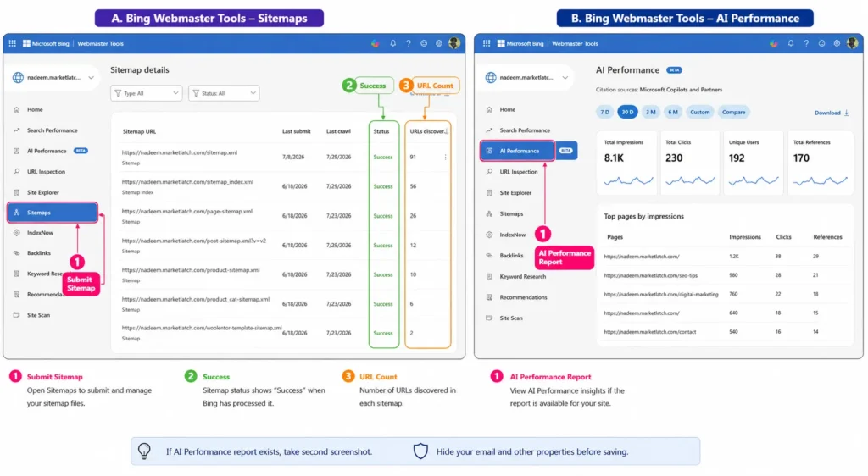Click the /seo-tips page URL
Viewport: 868px width, 476px height.
(650, 275)
